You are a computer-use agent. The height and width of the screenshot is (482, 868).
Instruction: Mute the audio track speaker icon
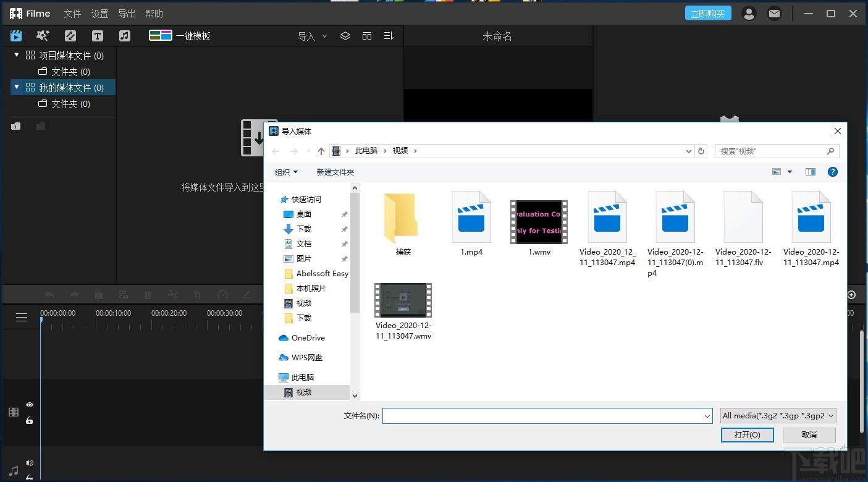point(29,462)
